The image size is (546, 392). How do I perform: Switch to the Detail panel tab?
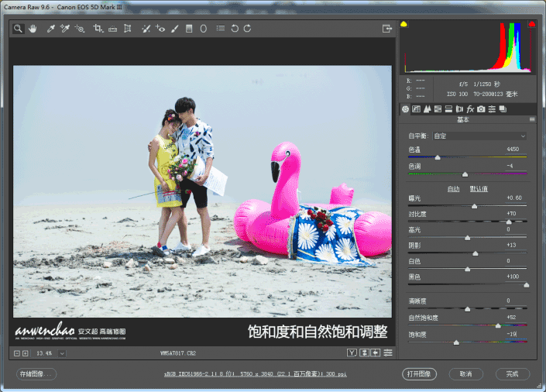pos(428,109)
